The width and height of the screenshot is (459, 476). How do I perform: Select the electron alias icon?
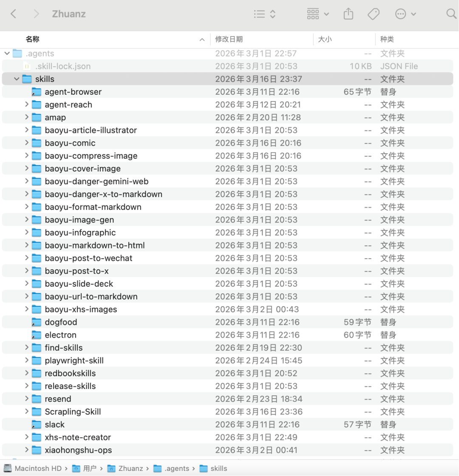click(37, 335)
